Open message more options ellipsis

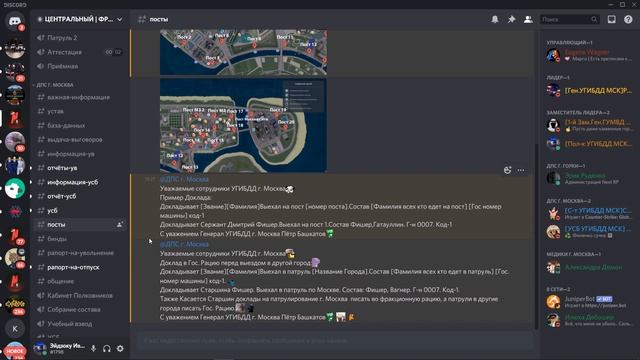click(521, 170)
